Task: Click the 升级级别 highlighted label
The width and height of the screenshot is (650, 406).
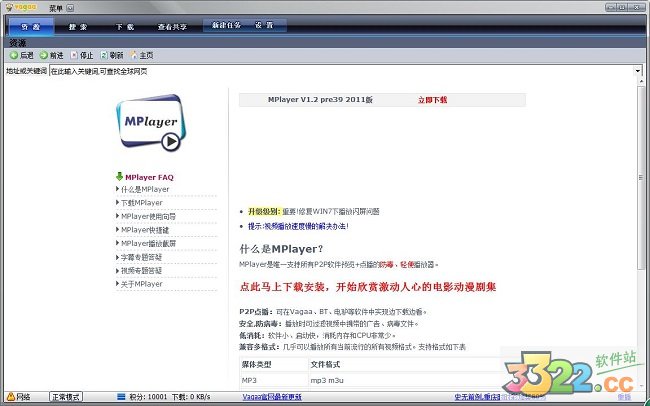Action: (264, 212)
